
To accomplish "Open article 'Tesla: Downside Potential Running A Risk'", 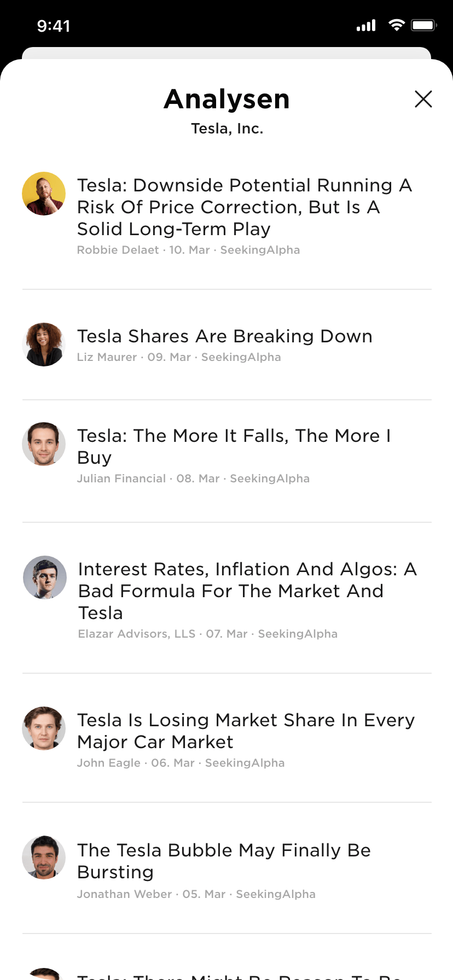I will click(244, 207).
